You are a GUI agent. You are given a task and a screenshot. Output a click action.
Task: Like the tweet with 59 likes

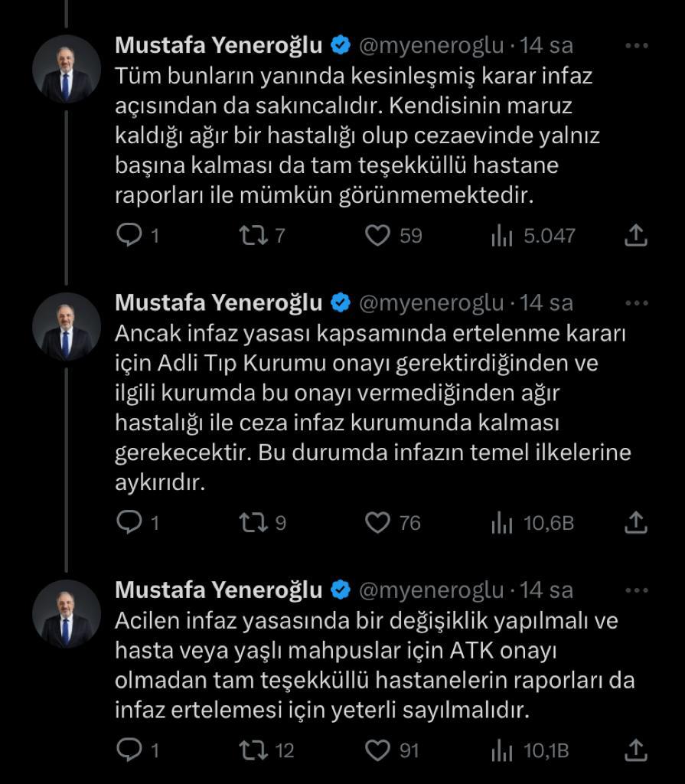[377, 235]
